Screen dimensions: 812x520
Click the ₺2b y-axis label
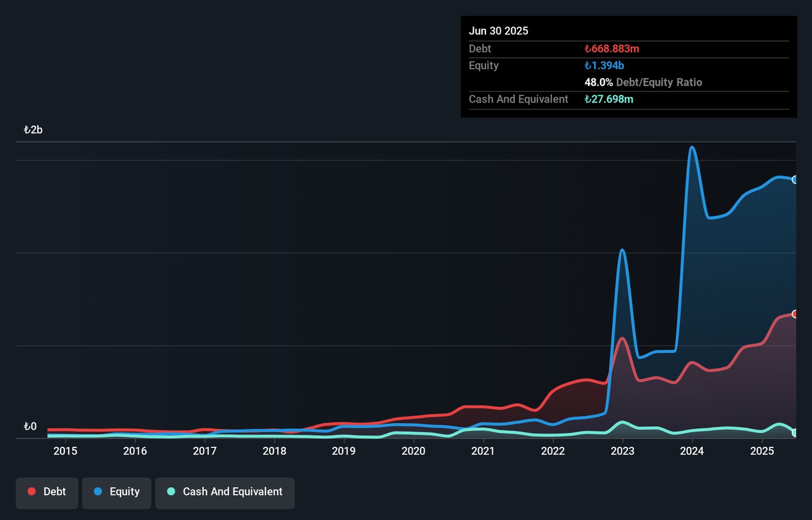pos(33,130)
